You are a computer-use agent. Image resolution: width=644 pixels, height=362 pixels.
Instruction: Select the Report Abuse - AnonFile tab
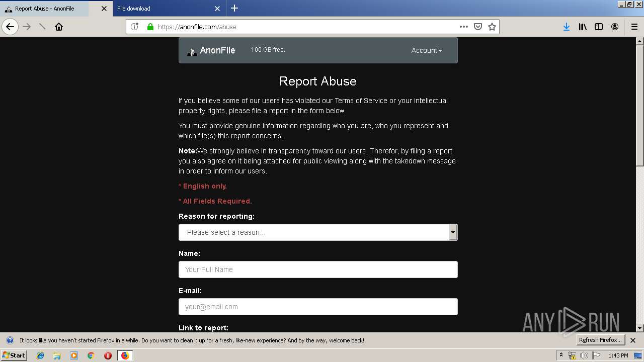pos(56,9)
